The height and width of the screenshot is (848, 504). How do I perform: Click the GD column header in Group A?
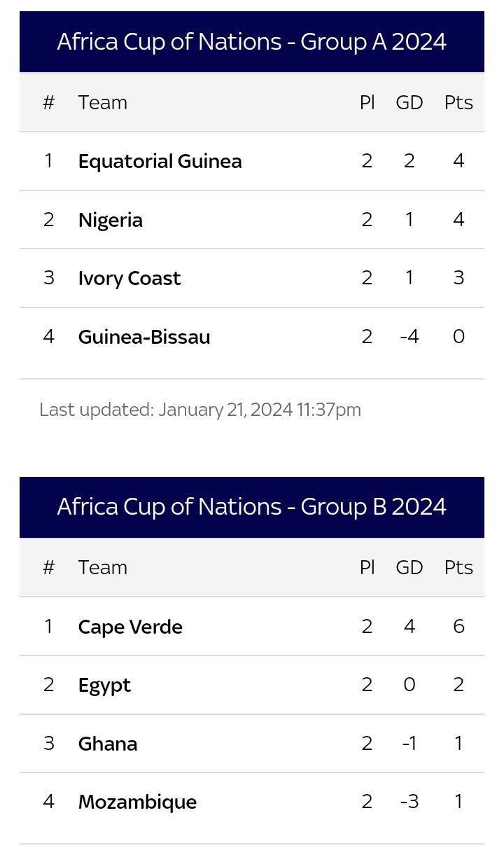(409, 102)
